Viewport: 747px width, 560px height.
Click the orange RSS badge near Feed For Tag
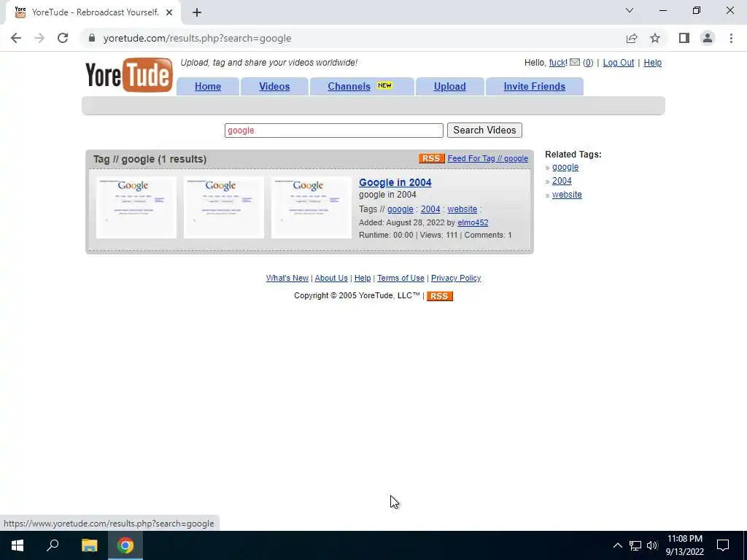click(x=432, y=158)
